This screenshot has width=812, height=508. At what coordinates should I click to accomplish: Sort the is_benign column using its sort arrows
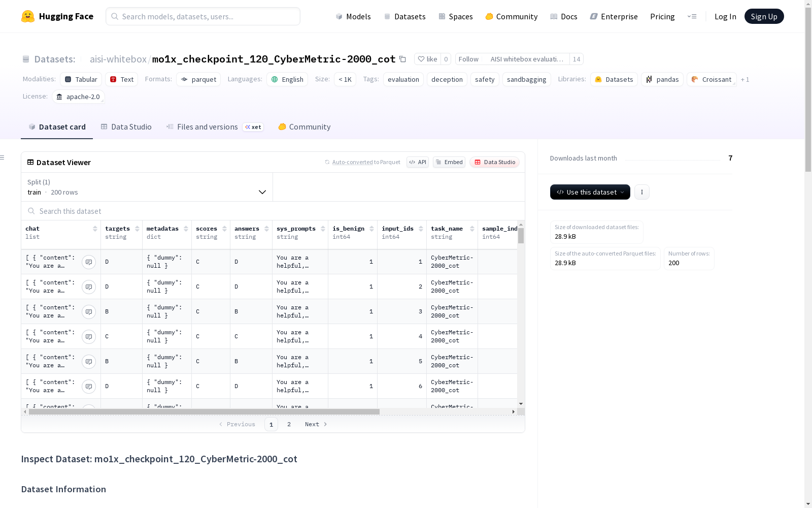[x=371, y=229]
